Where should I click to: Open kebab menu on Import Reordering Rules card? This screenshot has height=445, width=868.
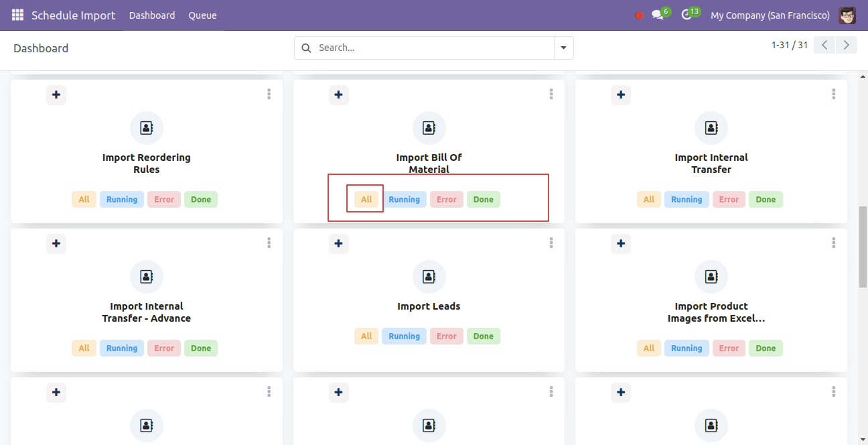pyautogui.click(x=269, y=94)
